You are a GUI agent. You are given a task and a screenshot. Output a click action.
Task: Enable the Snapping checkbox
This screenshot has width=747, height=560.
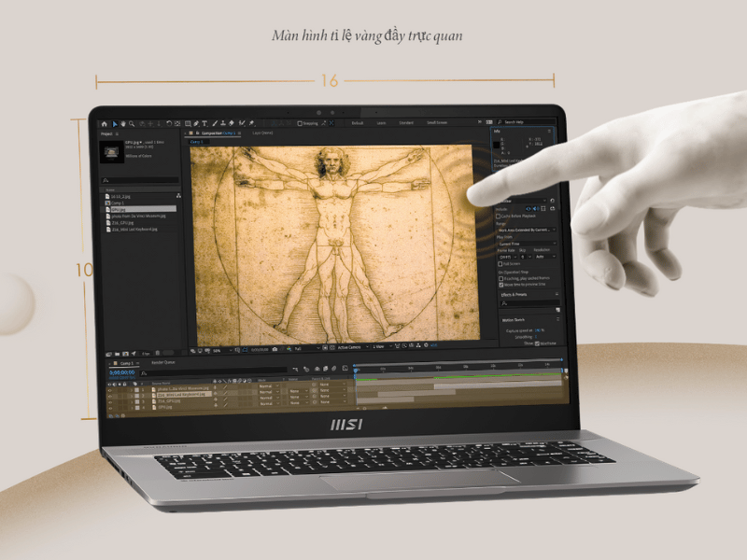tap(300, 123)
